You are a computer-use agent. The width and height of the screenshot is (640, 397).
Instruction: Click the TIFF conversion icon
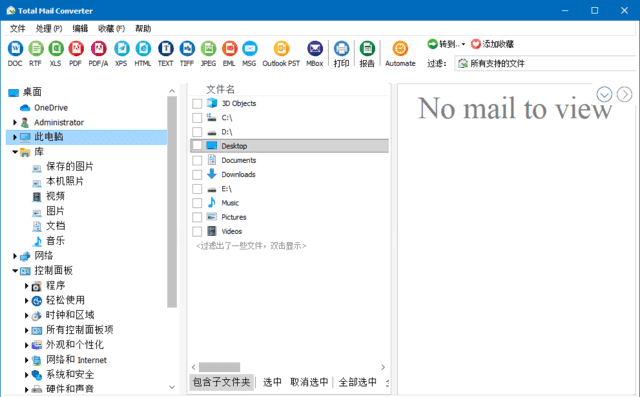coord(187,49)
